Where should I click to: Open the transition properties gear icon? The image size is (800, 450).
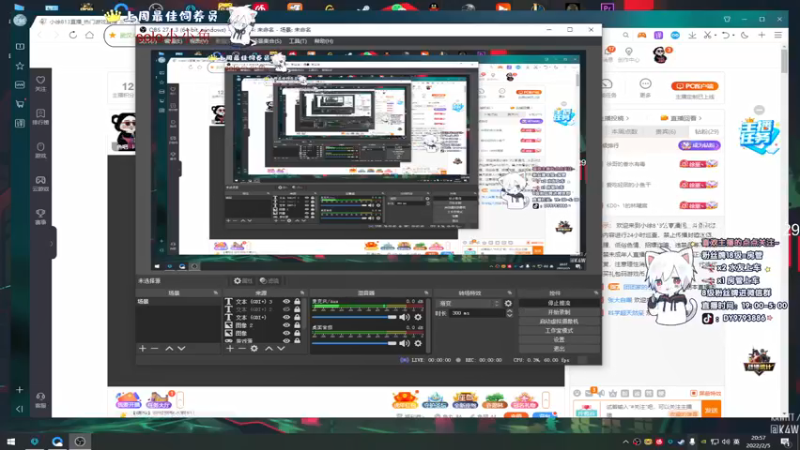coord(508,303)
